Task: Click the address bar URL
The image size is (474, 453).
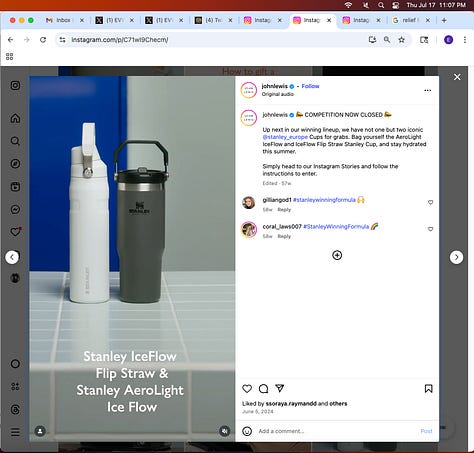Action: [x=120, y=40]
